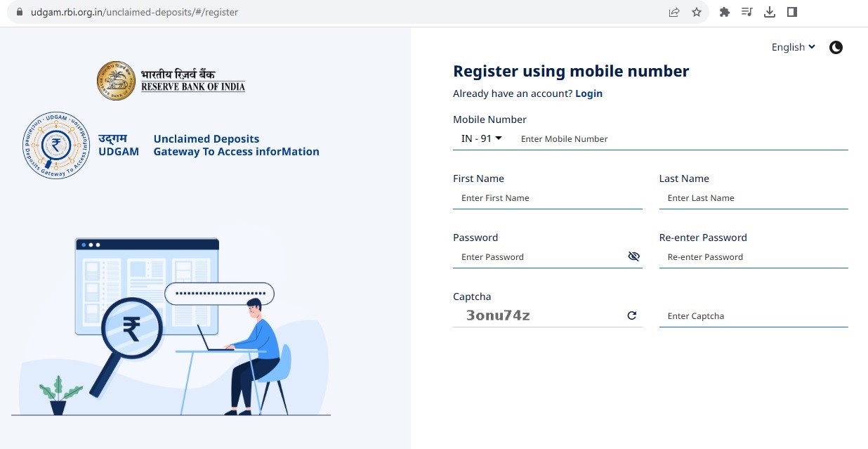This screenshot has width=868, height=449.
Task: Refresh the captcha code
Action: point(631,315)
